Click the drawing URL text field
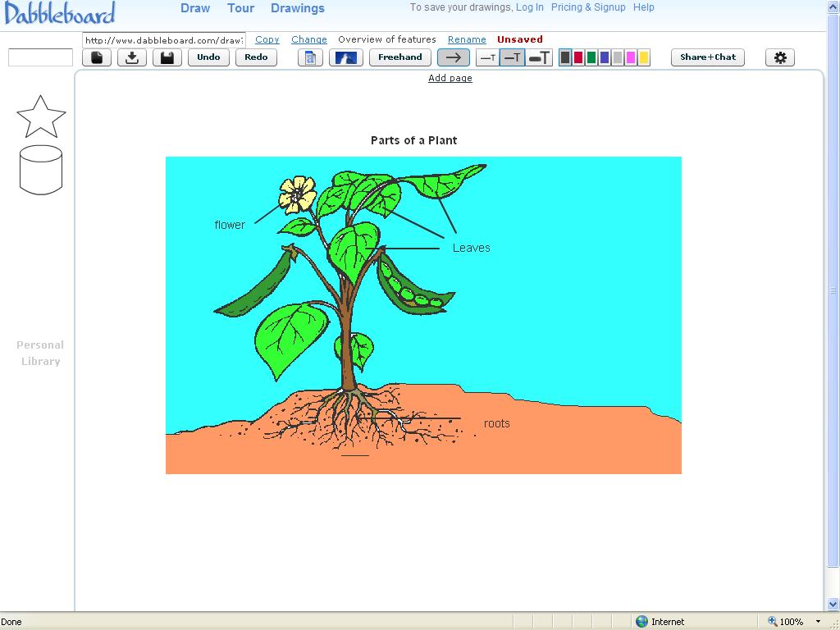The height and width of the screenshot is (630, 840). point(163,39)
